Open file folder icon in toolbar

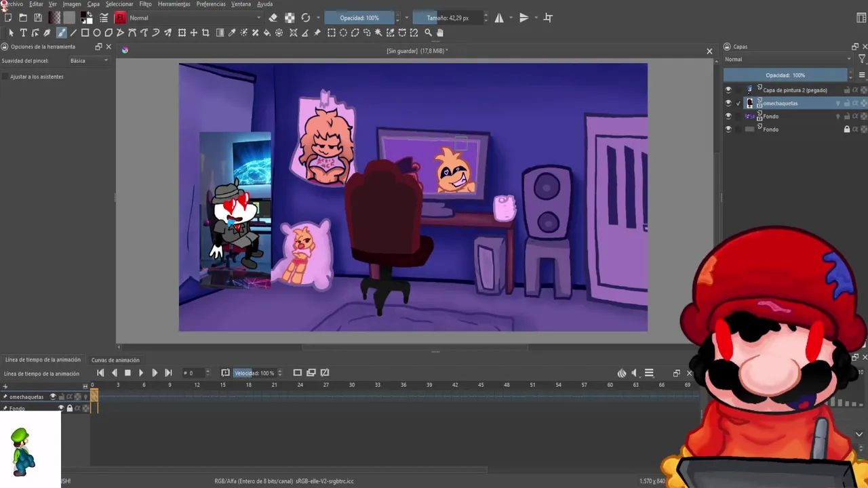click(22, 18)
